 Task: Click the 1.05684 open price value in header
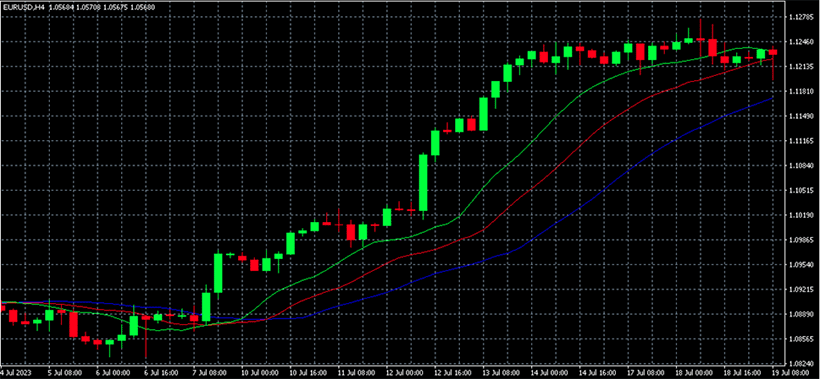(x=60, y=8)
